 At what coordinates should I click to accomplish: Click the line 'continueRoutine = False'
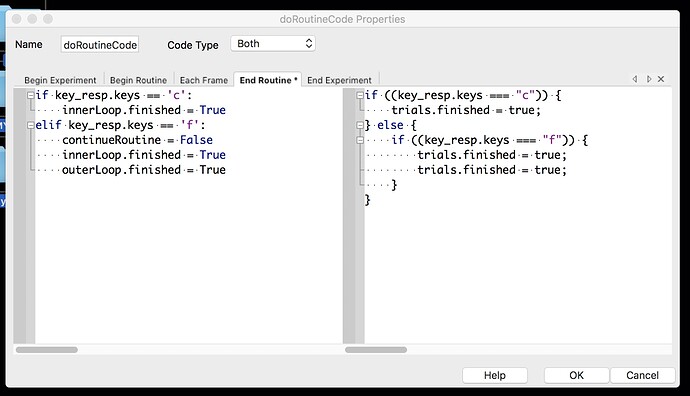point(137,140)
